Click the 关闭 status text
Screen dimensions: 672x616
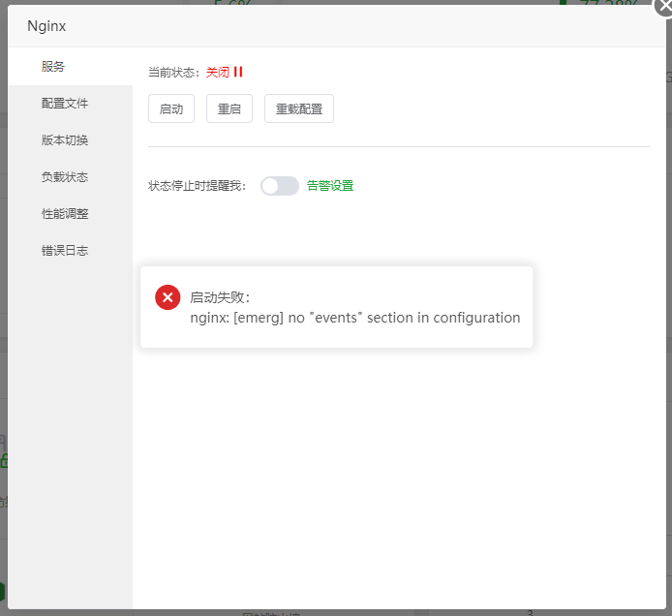point(218,73)
